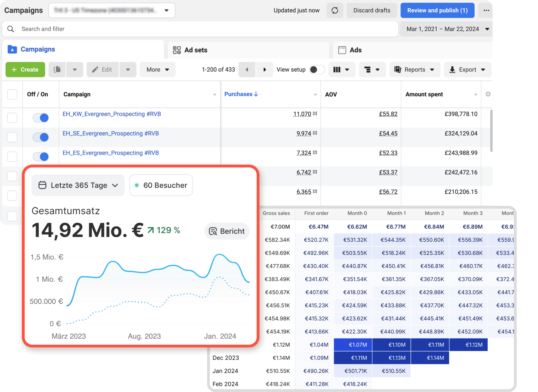Check the select-all campaigns checkbox
Image resolution: width=538 pixels, height=392 pixels.
click(12, 94)
